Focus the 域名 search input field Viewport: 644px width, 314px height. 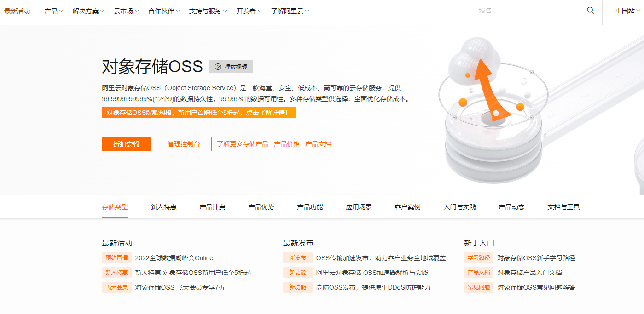[x=529, y=11]
